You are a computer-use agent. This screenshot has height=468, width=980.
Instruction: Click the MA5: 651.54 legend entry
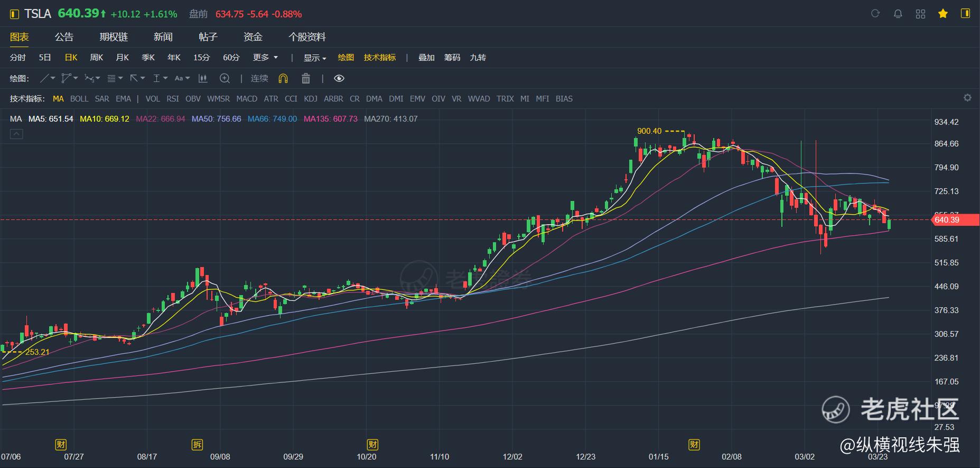51,119
